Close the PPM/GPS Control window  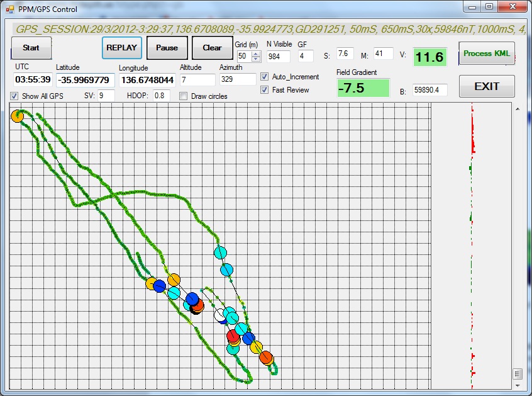point(513,7)
